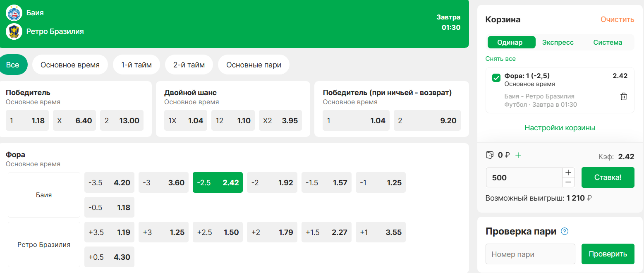Select the Баия handicap -3.5 odds 4.20
The image size is (644, 273).
109,182
